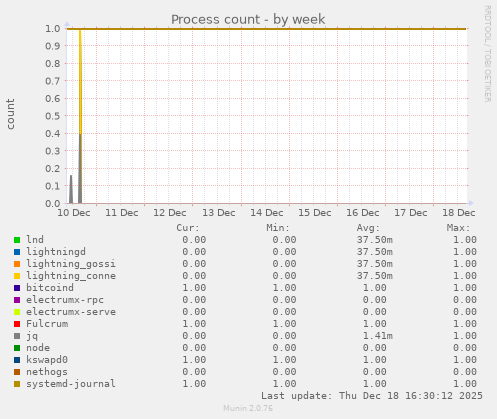Screen dimensions: 497x419
Task: Click the kswapd0 navy legend swatch
Action: [x=17, y=360]
